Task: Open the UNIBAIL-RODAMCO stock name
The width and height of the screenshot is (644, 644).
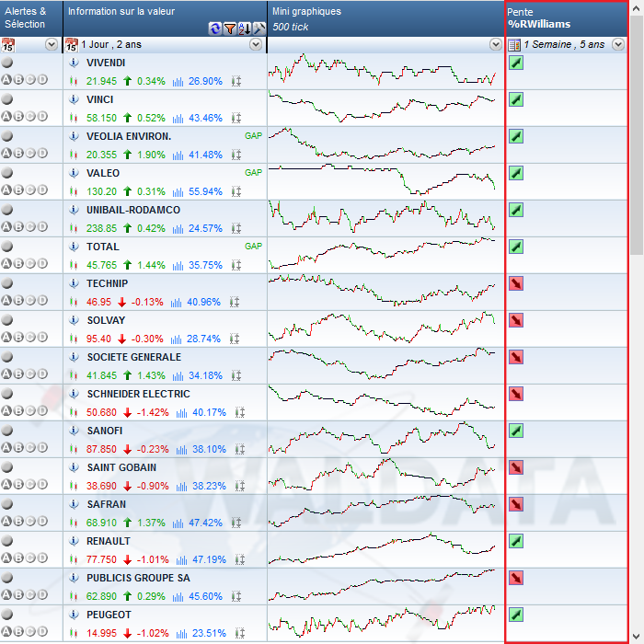Action: (x=133, y=210)
